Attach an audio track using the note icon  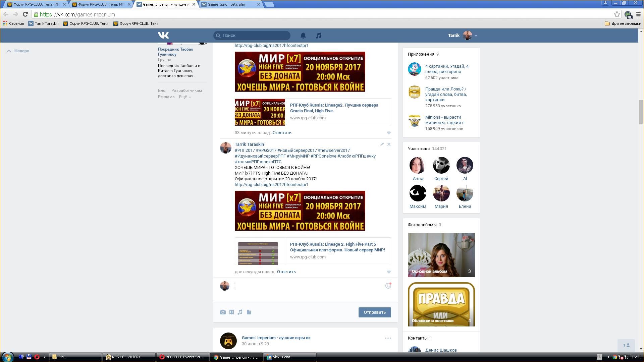click(240, 312)
